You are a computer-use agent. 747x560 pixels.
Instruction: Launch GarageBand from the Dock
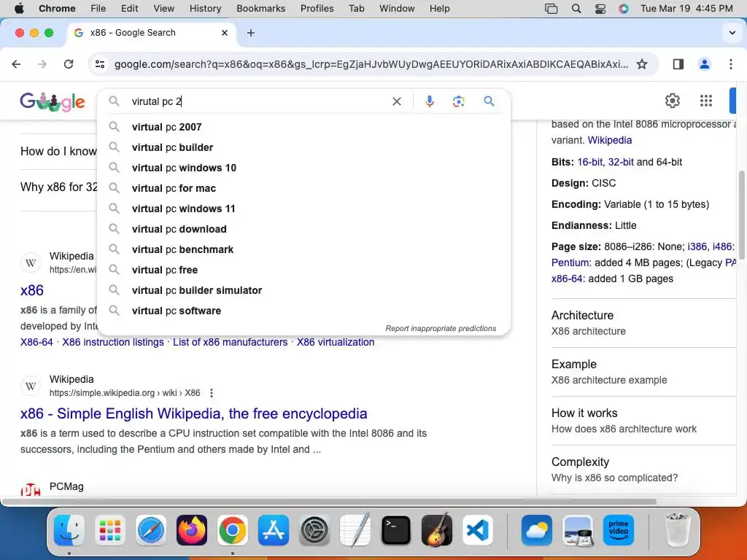437,529
